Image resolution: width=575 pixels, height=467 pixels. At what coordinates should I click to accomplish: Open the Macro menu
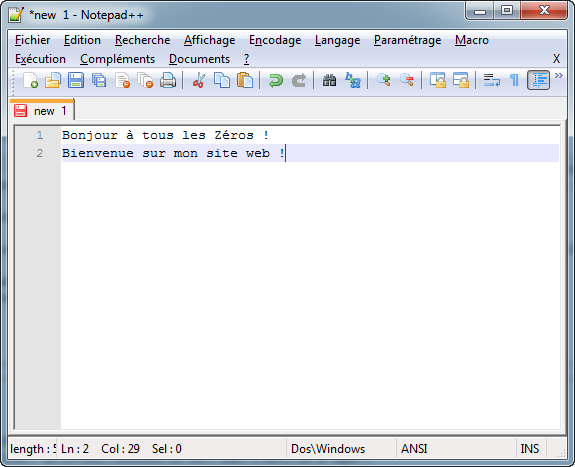point(472,40)
